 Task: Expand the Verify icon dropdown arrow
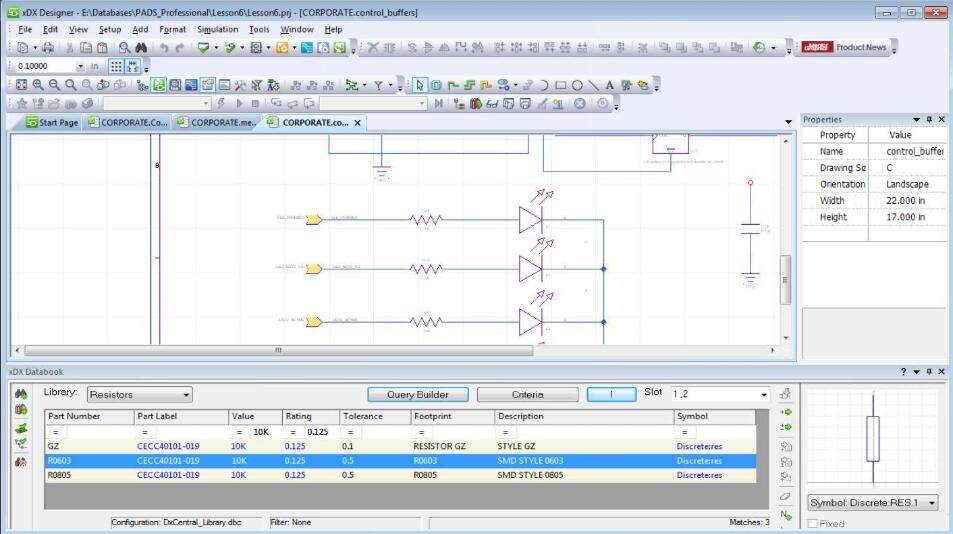[216, 47]
